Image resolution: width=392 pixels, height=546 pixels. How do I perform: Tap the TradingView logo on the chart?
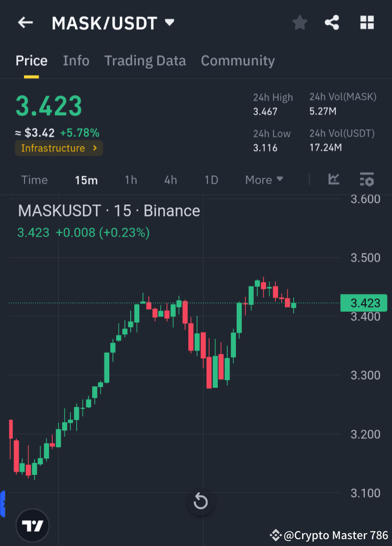32,525
